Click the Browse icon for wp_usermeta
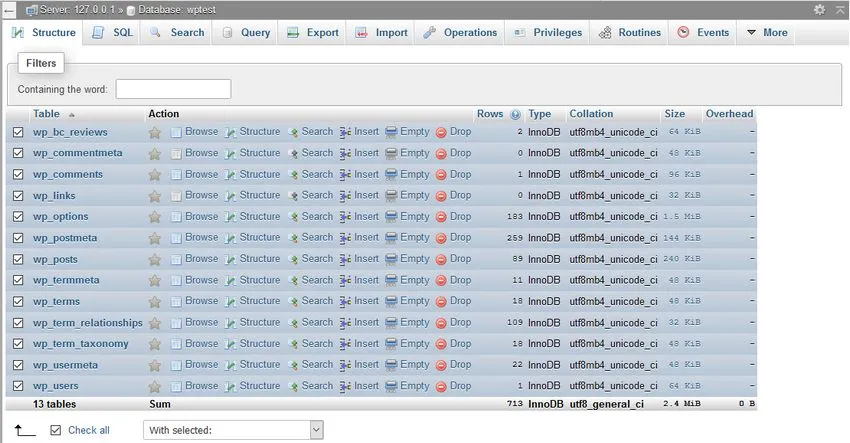The width and height of the screenshot is (850, 443). pos(176,365)
